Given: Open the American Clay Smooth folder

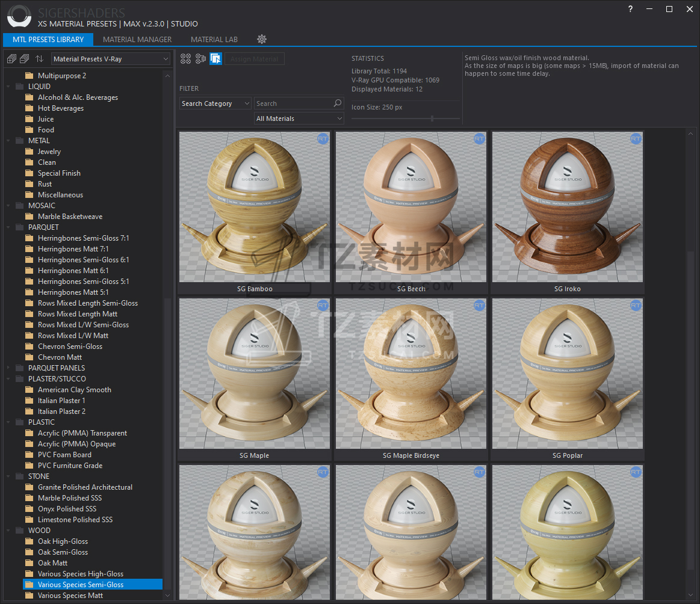Looking at the screenshot, I should click(75, 389).
